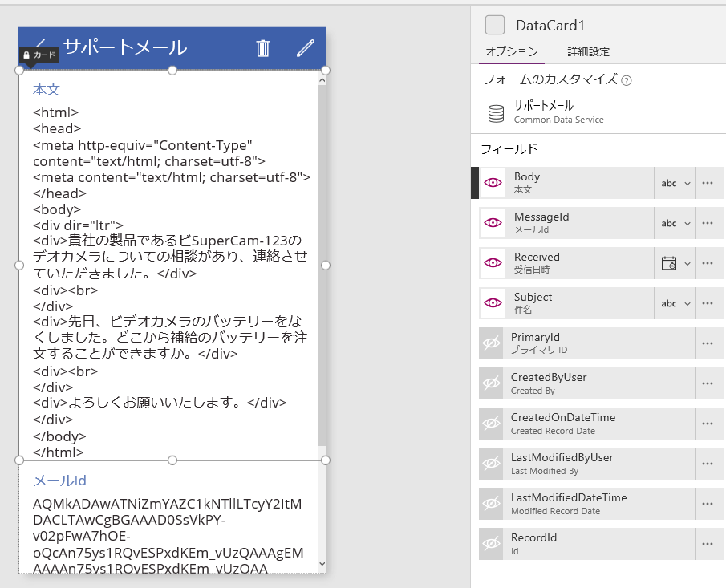Open the abc type dropdown for Body
The image size is (726, 588).
675,182
